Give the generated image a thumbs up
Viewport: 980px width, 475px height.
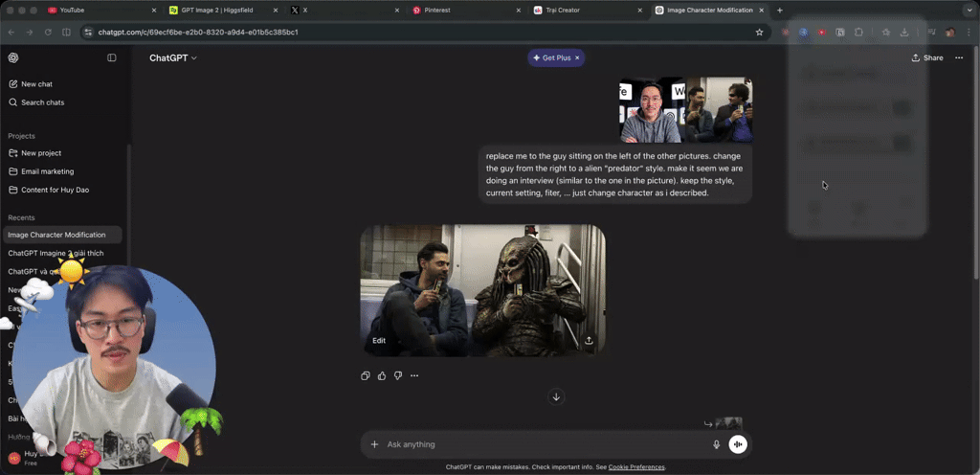pyautogui.click(x=382, y=375)
